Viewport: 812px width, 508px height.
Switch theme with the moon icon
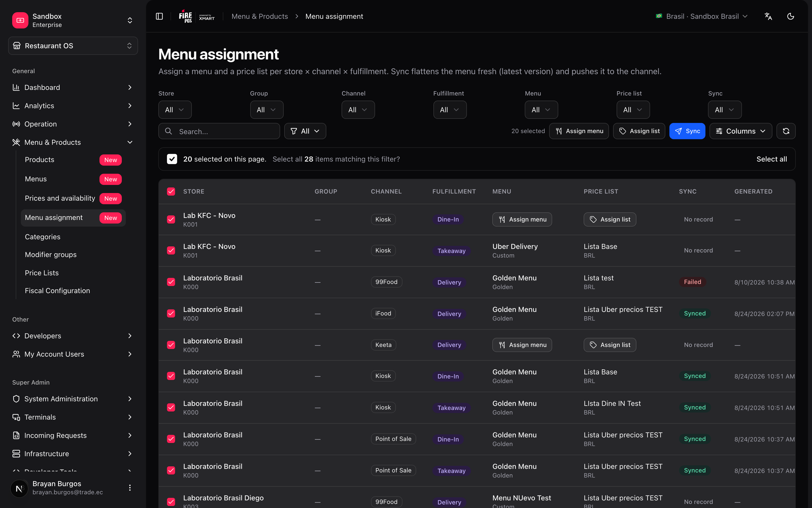tap(790, 16)
